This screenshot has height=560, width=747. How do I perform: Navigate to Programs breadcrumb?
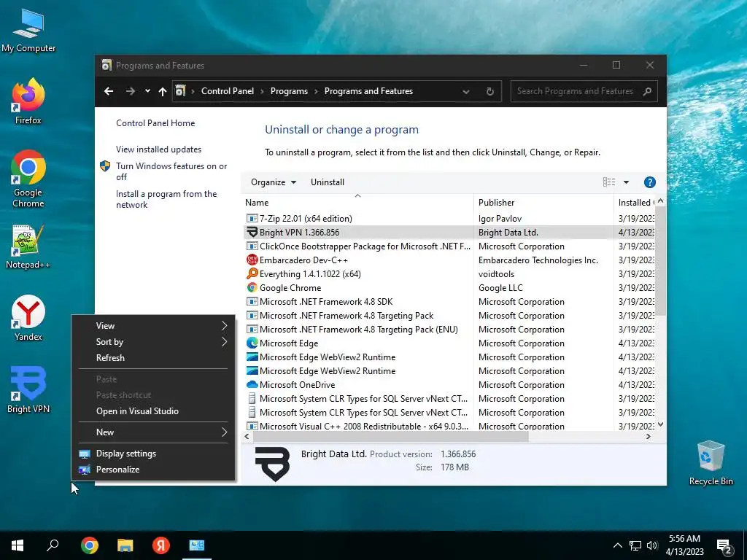(x=289, y=91)
